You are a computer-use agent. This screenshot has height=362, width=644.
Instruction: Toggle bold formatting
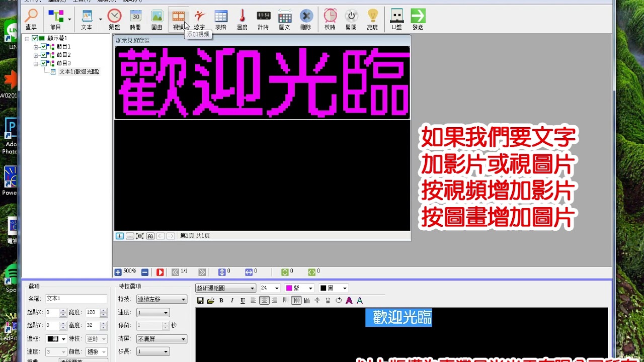pos(221,301)
